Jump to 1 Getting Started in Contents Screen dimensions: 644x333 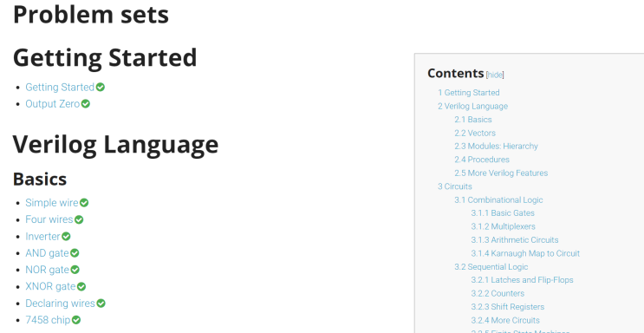pos(469,93)
